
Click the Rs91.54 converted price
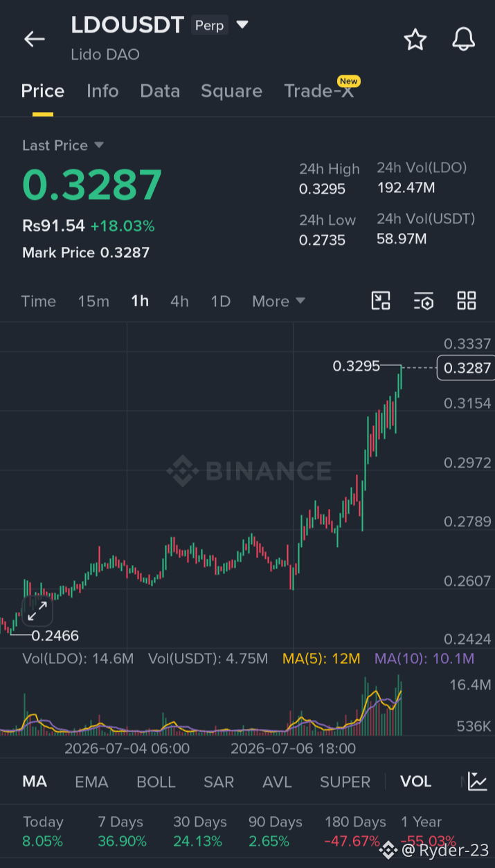(53, 225)
